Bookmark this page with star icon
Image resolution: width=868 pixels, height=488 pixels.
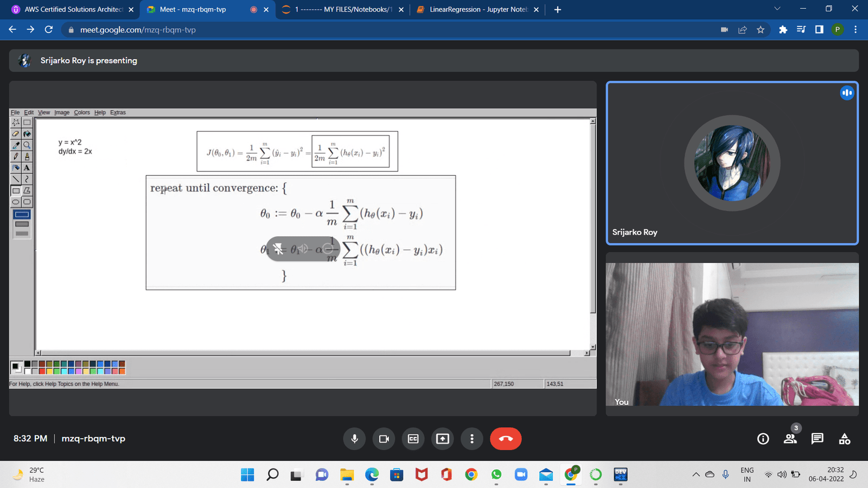pos(761,30)
